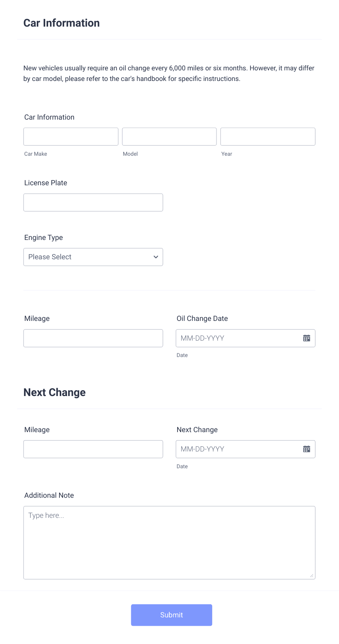The width and height of the screenshot is (339, 644).
Task: Focus the Model input field
Action: click(169, 136)
